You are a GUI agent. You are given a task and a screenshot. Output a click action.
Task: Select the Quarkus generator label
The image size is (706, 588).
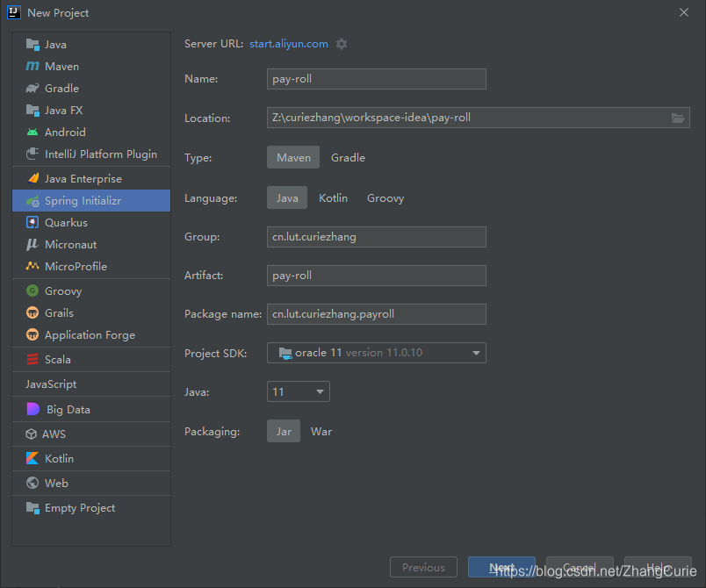pyautogui.click(x=66, y=222)
